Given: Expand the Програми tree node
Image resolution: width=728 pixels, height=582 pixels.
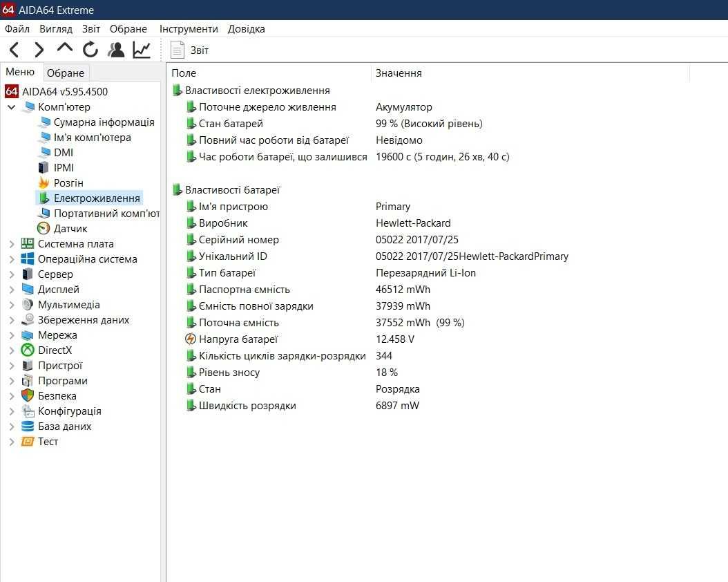Looking at the screenshot, I should click(x=12, y=381).
